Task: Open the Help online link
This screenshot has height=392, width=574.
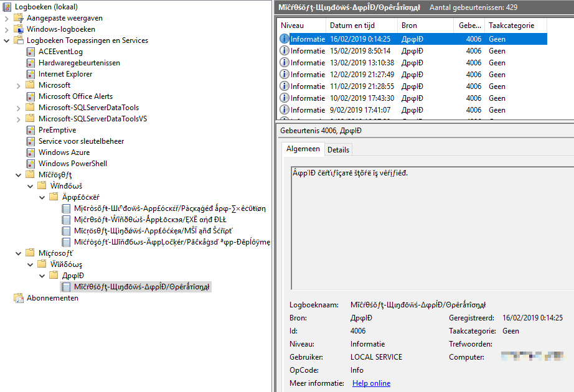Action: coord(371,383)
